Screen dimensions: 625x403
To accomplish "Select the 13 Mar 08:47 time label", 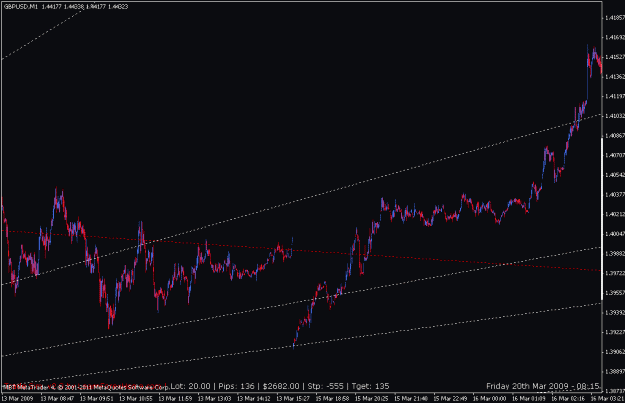I will (x=57, y=398).
